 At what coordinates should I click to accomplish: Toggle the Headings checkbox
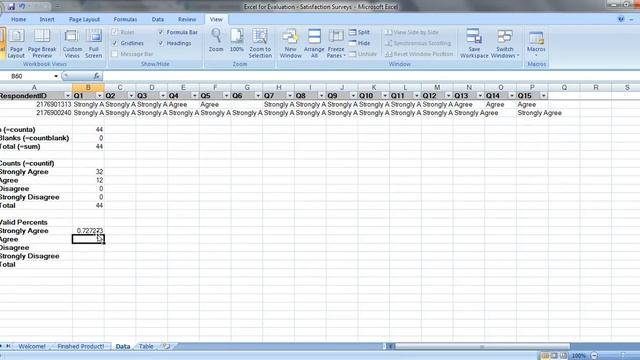(x=161, y=43)
